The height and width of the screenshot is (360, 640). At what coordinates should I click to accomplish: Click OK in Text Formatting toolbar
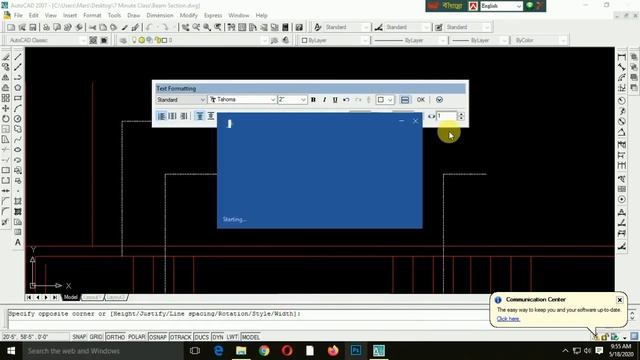[x=421, y=100]
